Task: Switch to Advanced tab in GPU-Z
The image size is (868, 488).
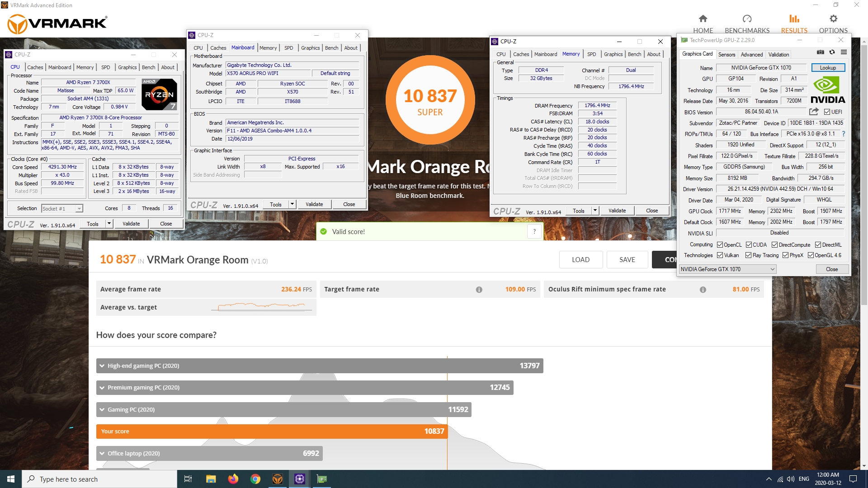Action: click(x=752, y=55)
